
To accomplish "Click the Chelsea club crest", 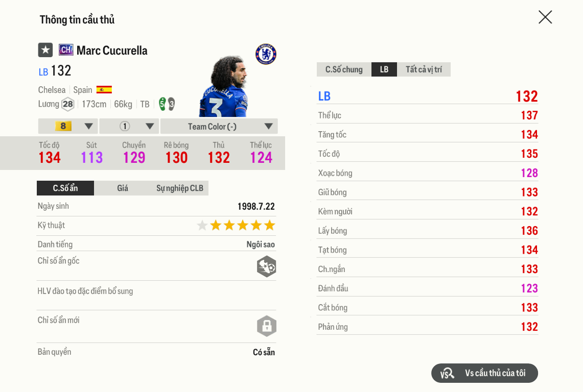I will pyautogui.click(x=265, y=54).
